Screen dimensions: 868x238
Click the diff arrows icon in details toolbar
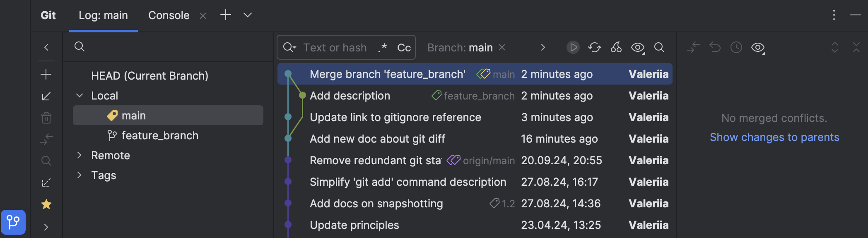coord(693,47)
